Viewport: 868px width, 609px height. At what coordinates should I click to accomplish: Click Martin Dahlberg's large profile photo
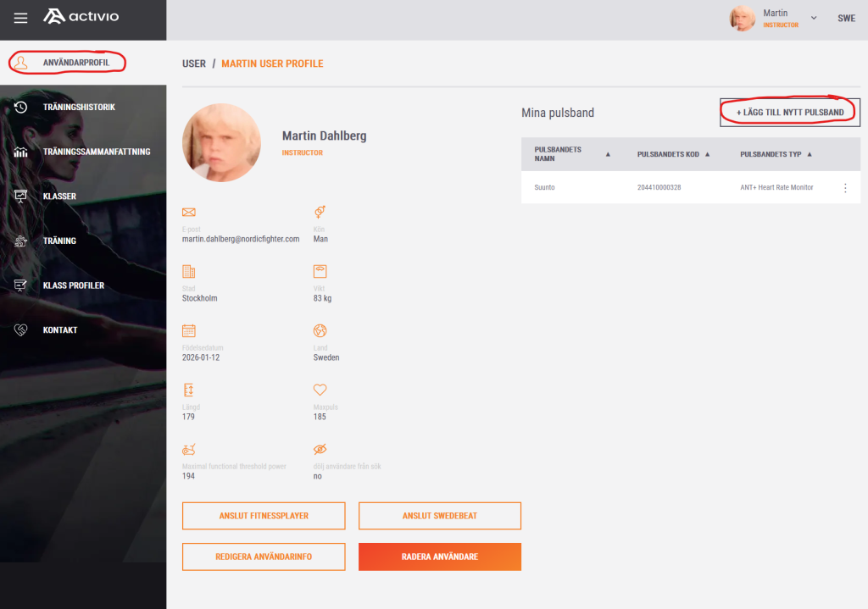[221, 142]
